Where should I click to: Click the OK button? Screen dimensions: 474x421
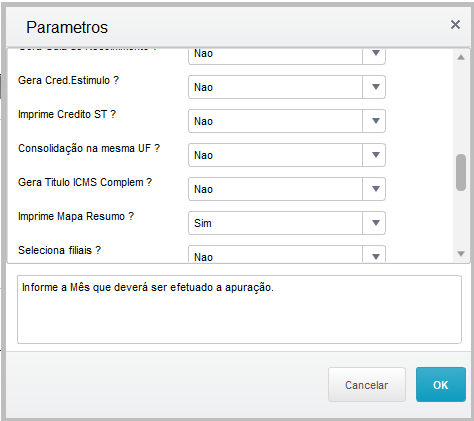click(441, 385)
